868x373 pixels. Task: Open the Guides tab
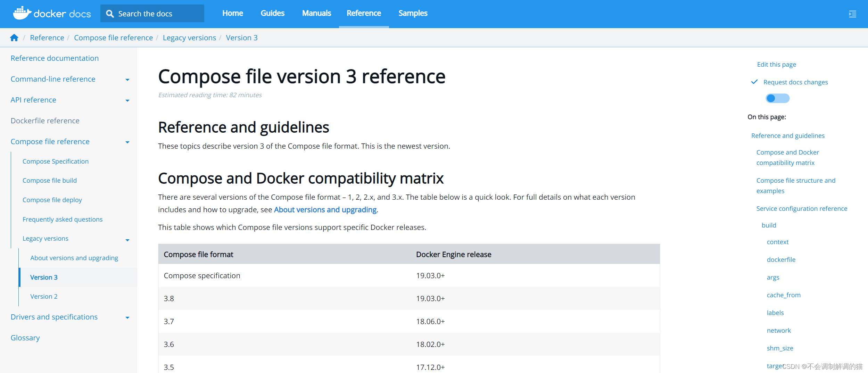[273, 13]
